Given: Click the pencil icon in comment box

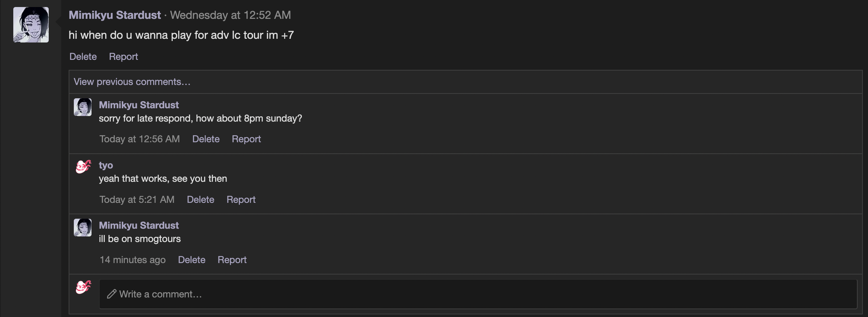Looking at the screenshot, I should click(x=111, y=294).
